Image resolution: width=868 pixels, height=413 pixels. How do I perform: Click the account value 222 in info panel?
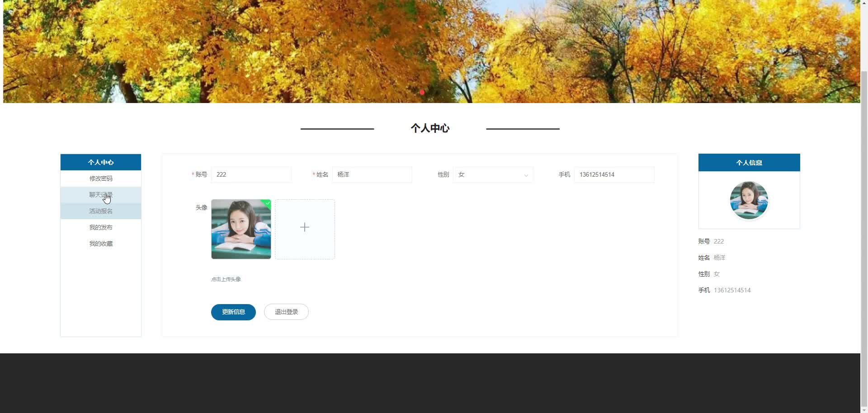[x=719, y=241]
